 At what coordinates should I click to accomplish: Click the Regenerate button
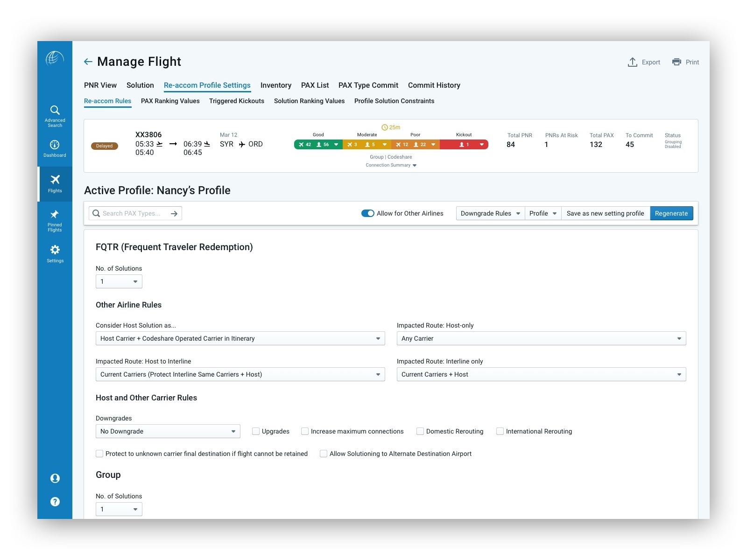[671, 213]
